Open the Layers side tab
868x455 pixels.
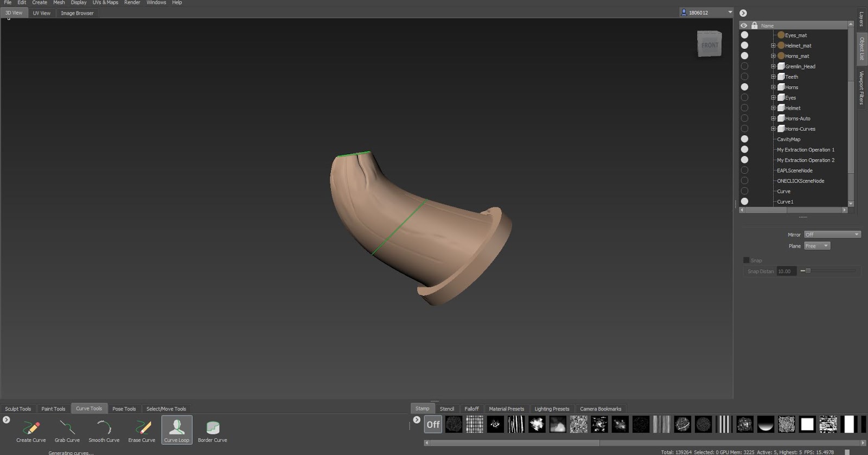click(861, 19)
